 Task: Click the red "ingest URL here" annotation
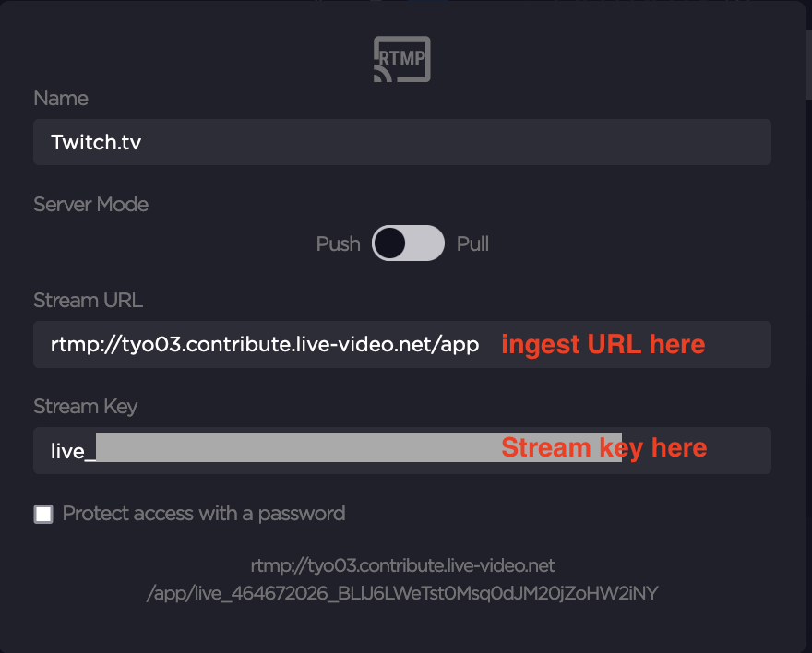coord(603,345)
